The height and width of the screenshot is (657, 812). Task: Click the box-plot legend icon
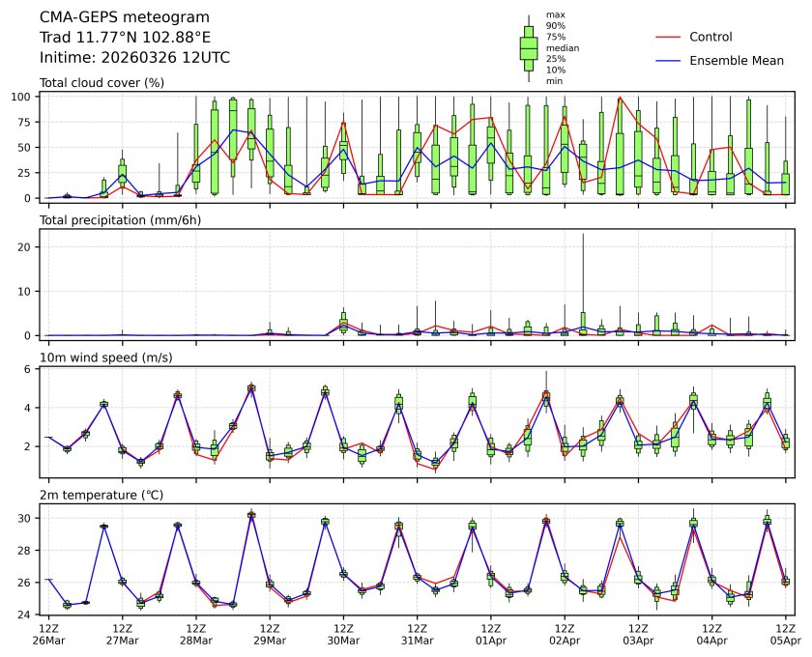[529, 48]
